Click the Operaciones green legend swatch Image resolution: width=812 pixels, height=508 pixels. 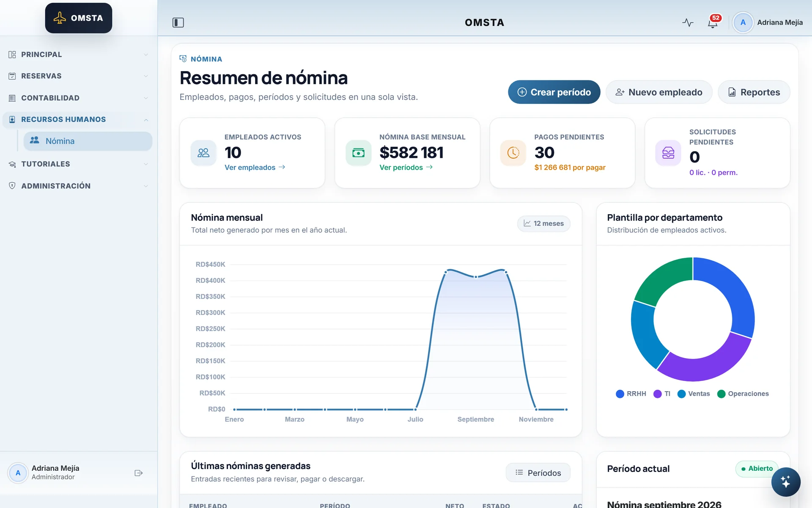[x=721, y=394]
